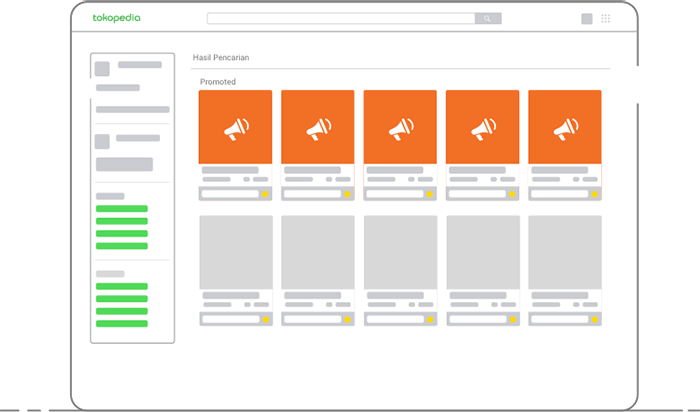Image resolution: width=700 pixels, height=412 pixels.
Task: Click the gray square icon beside the grid icon
Action: [586, 18]
